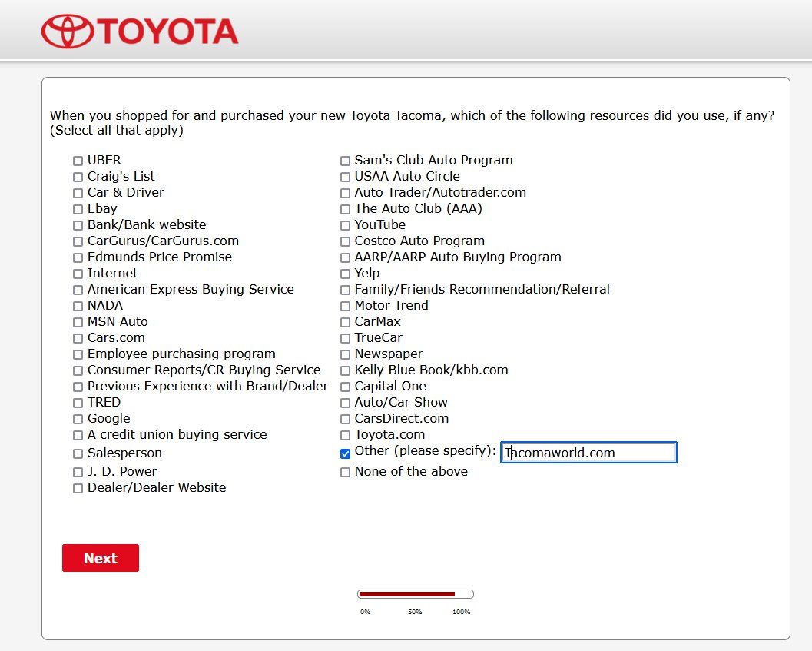Tick Consumer Reports/CR Buying Service

pyautogui.click(x=78, y=370)
